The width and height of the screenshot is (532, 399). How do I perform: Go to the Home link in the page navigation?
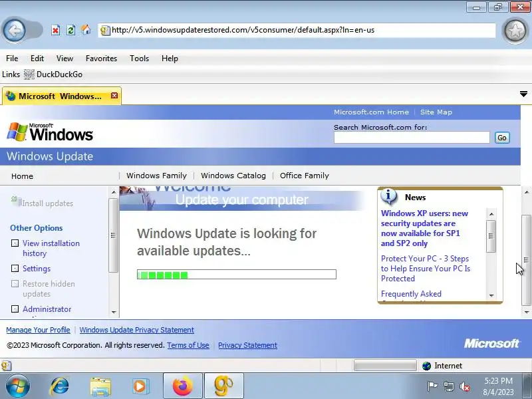coord(22,176)
